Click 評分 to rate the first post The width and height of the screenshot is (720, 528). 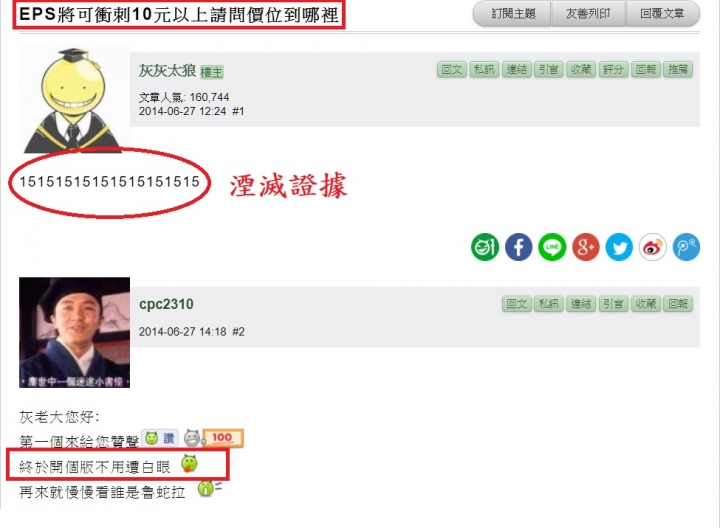(613, 70)
